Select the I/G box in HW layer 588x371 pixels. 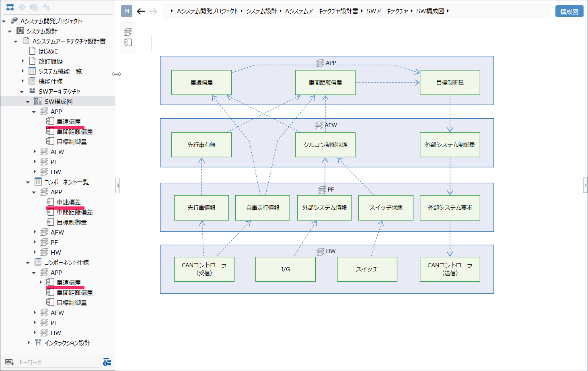point(286,269)
